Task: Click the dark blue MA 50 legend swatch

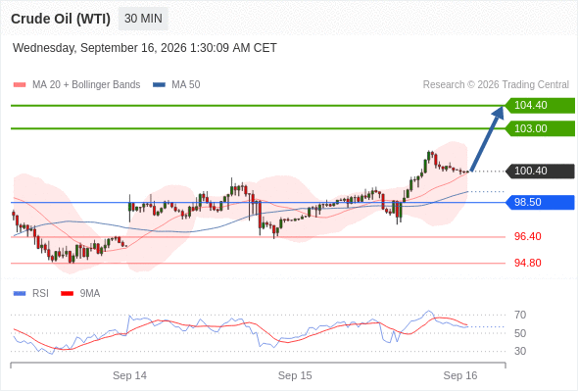Action: point(159,85)
